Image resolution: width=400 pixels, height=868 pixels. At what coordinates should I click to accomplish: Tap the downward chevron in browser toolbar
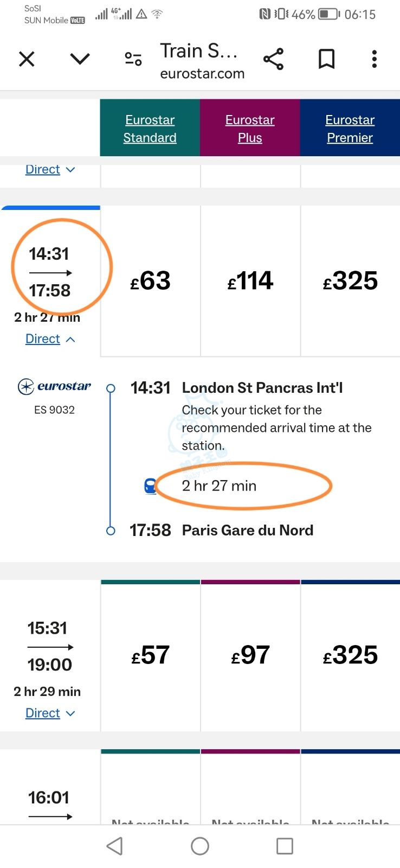(x=80, y=59)
